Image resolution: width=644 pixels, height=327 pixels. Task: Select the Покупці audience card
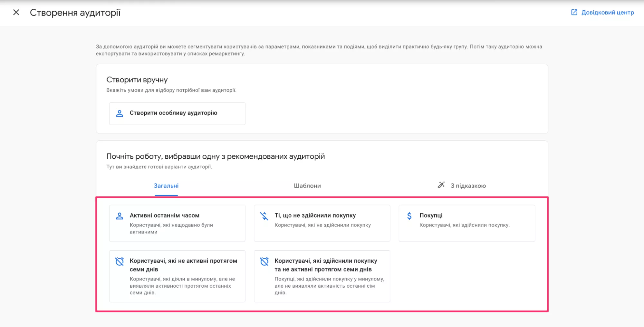467,223
